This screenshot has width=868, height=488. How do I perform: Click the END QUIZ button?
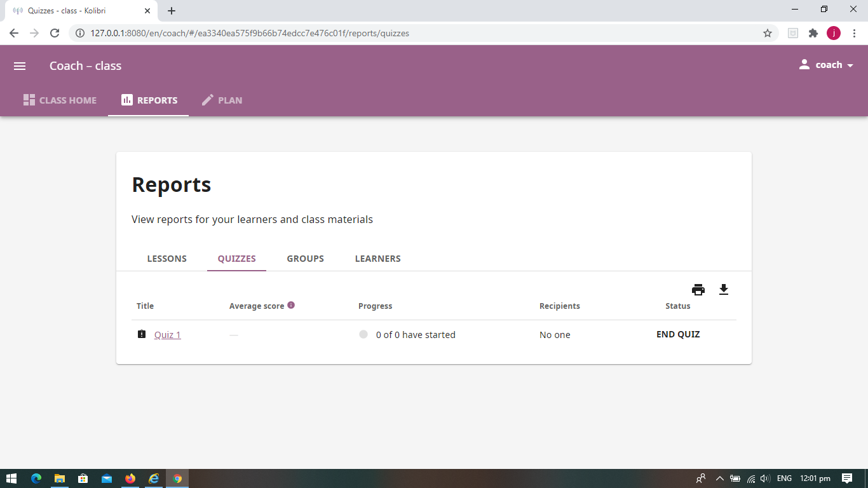click(x=677, y=334)
